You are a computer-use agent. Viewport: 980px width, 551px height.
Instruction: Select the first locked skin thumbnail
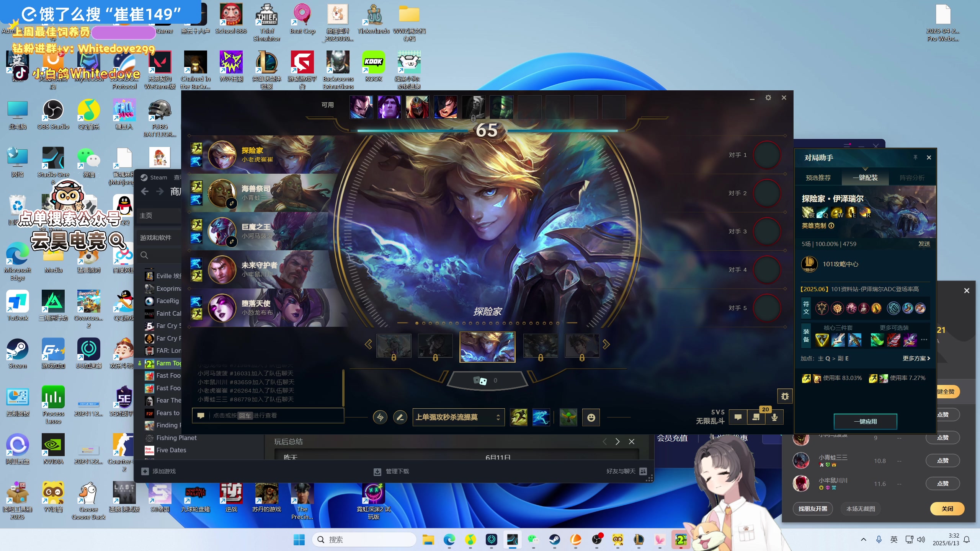394,346
